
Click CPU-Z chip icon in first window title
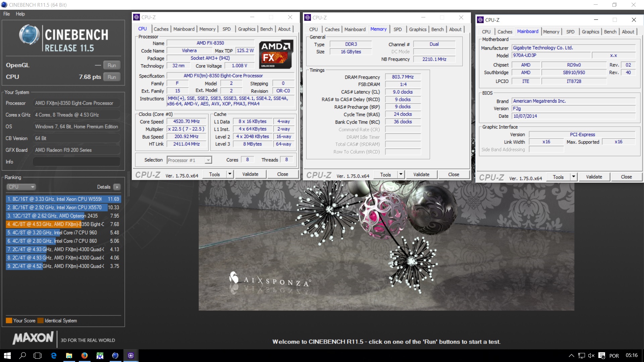[137, 17]
